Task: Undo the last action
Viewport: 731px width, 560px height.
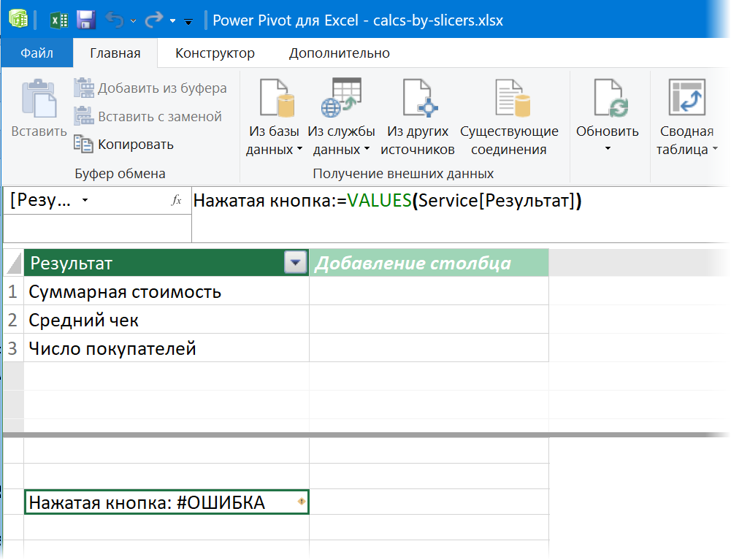Action: [115, 20]
